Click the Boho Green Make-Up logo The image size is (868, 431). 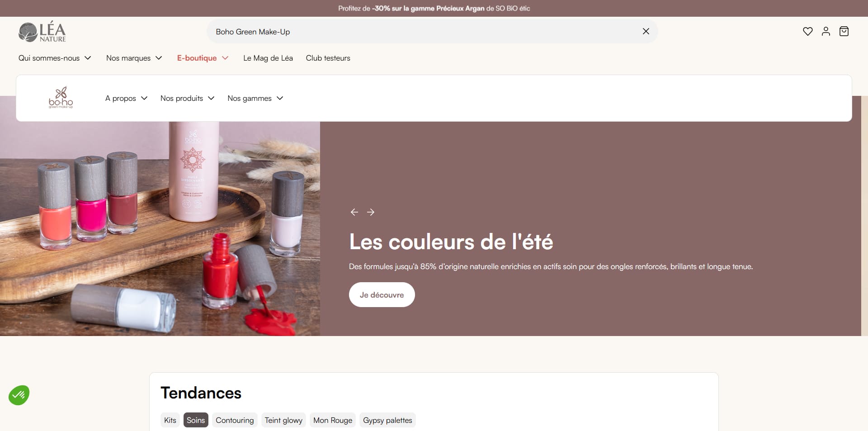[x=61, y=98]
